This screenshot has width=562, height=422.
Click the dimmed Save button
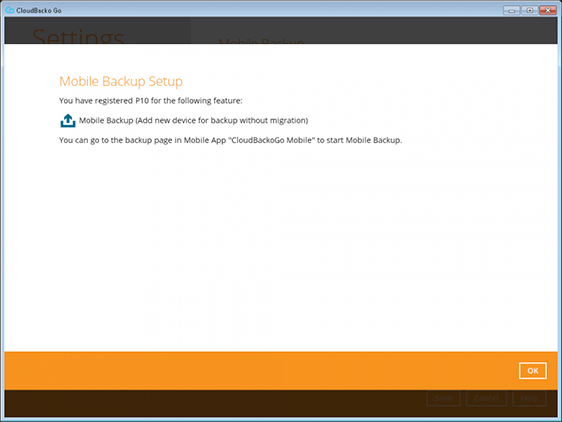click(443, 398)
